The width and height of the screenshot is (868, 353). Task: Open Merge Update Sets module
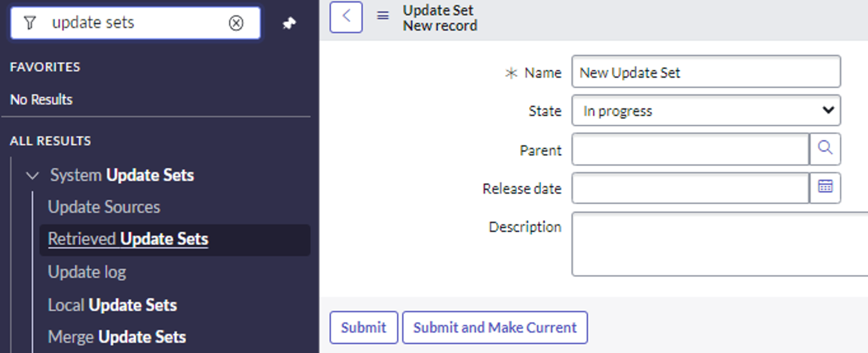point(117,336)
